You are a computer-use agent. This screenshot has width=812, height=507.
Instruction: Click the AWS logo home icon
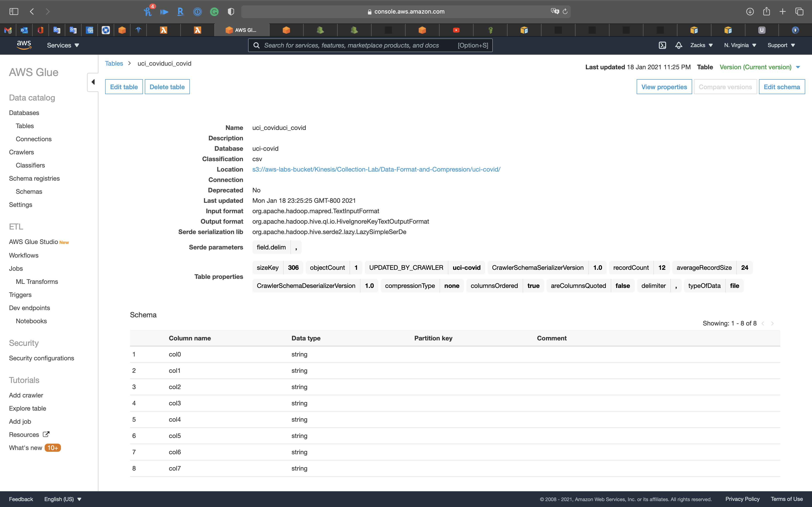[x=24, y=45]
